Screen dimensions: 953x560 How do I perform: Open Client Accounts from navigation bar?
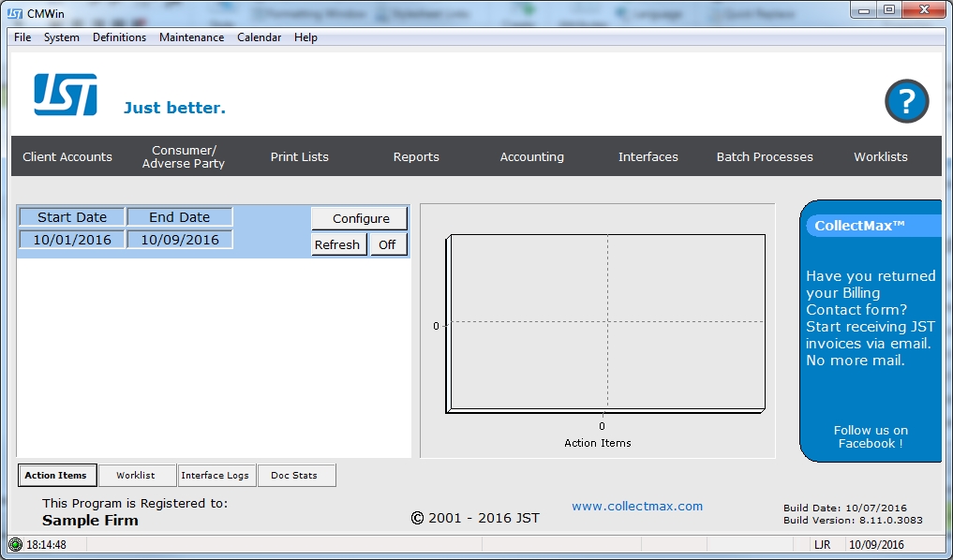point(67,156)
